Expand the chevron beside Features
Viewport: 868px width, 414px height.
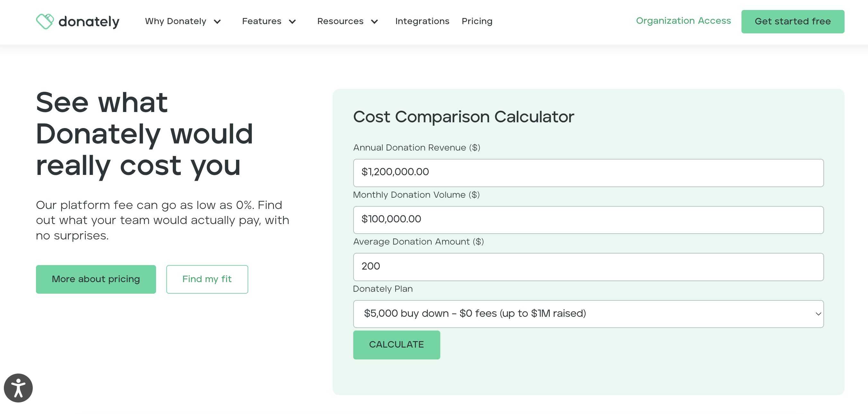tap(292, 22)
